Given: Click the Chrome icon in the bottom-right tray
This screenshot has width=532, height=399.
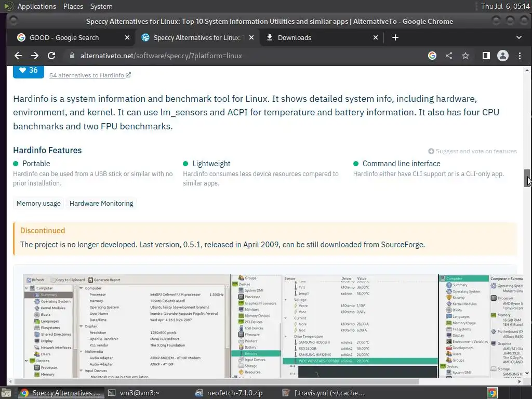Looking at the screenshot, I should [x=492, y=393].
